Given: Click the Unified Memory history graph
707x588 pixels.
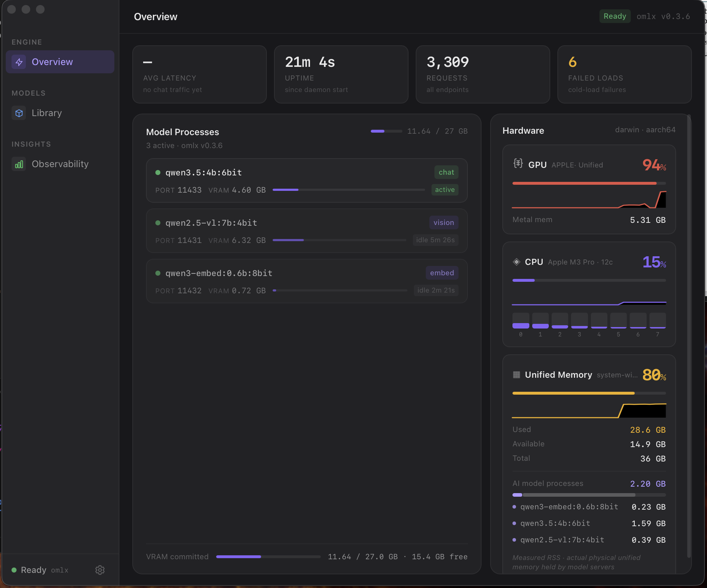Looking at the screenshot, I should tap(589, 410).
